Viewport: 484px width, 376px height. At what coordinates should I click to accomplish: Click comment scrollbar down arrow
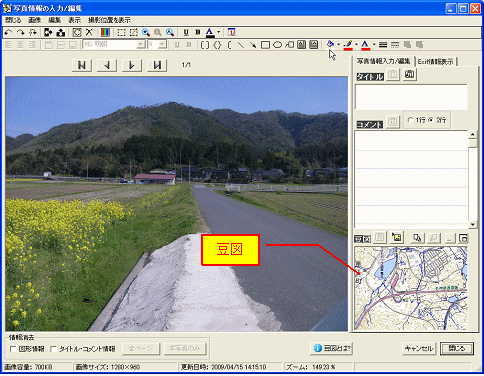473,224
